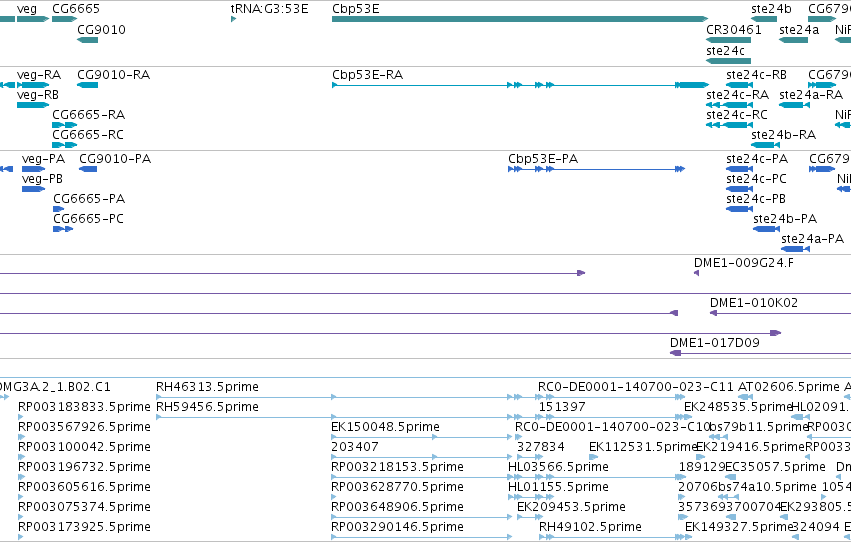Click CG6665-PC protein label

click(x=88, y=219)
